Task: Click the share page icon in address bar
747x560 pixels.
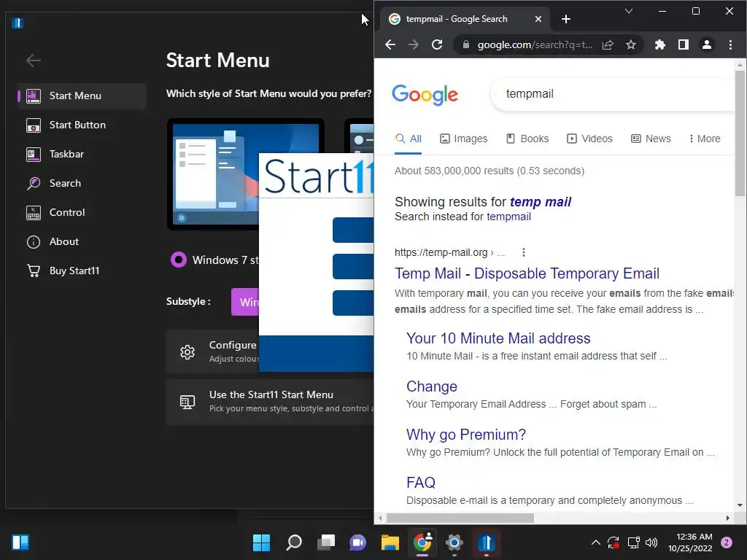Action: pyautogui.click(x=608, y=44)
